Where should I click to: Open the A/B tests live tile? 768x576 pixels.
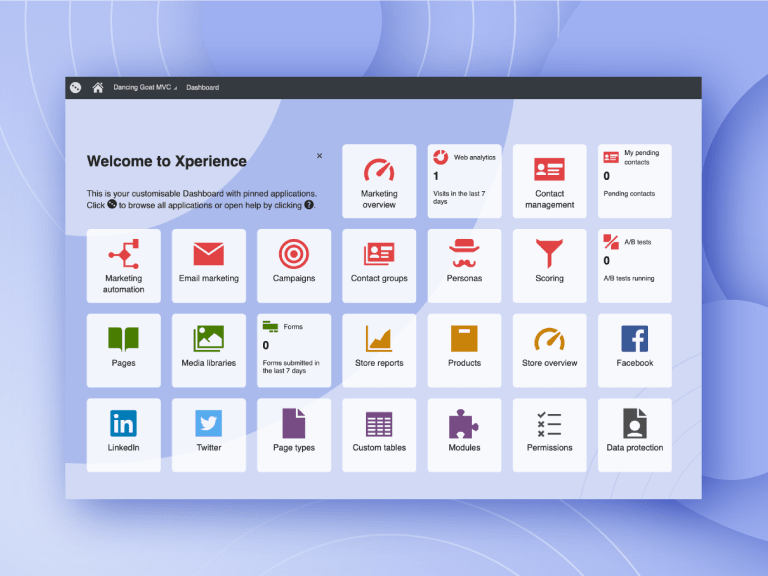tap(635, 266)
